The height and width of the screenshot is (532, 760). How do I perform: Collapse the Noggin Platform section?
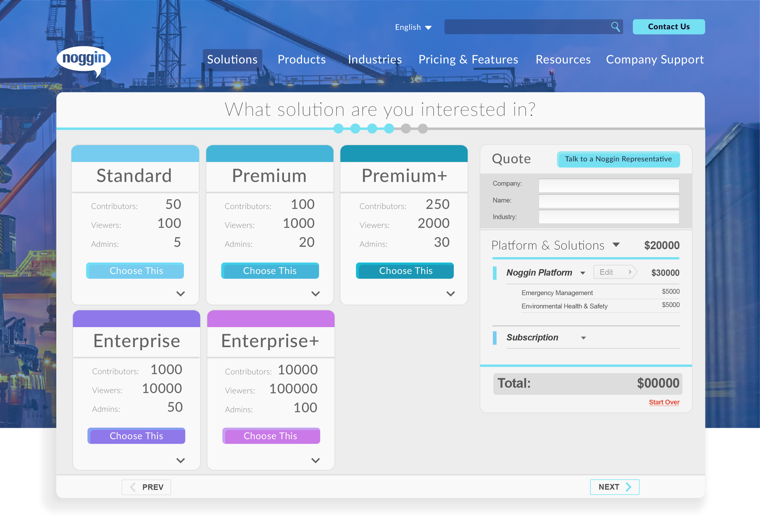[583, 272]
